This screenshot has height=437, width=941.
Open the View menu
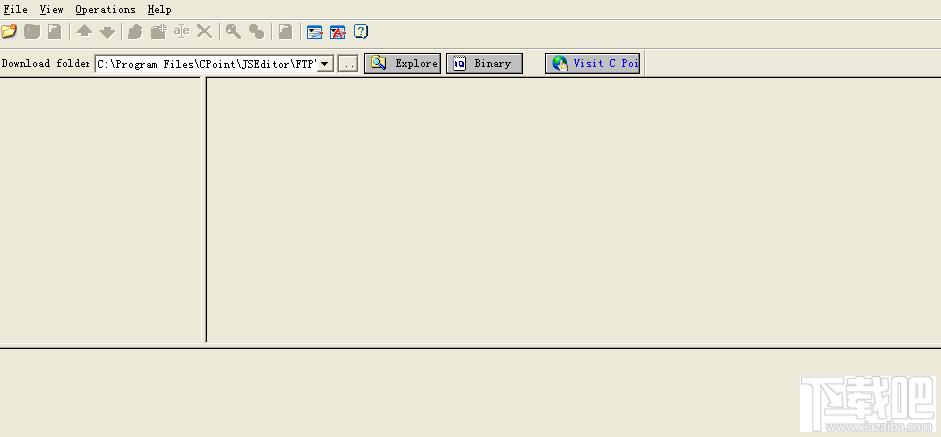[x=52, y=10]
